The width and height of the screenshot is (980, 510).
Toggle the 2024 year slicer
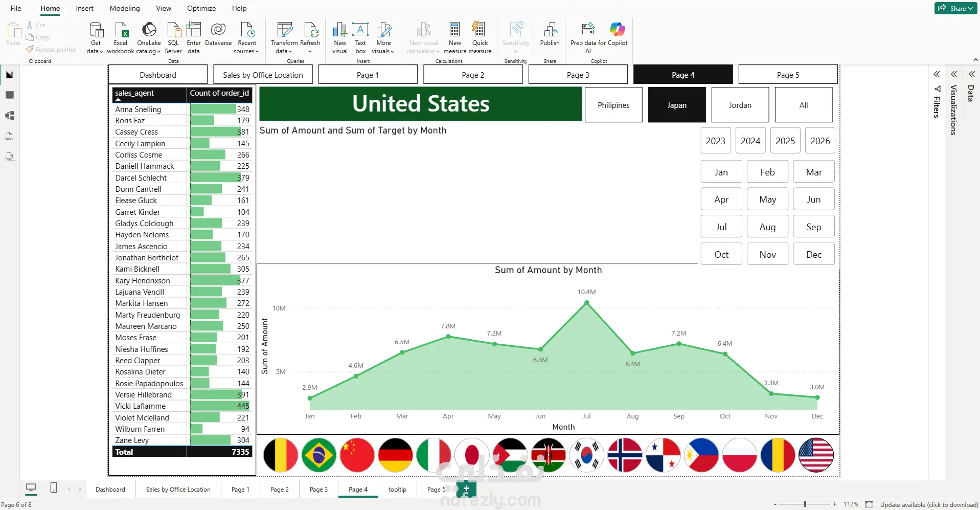pyautogui.click(x=750, y=141)
